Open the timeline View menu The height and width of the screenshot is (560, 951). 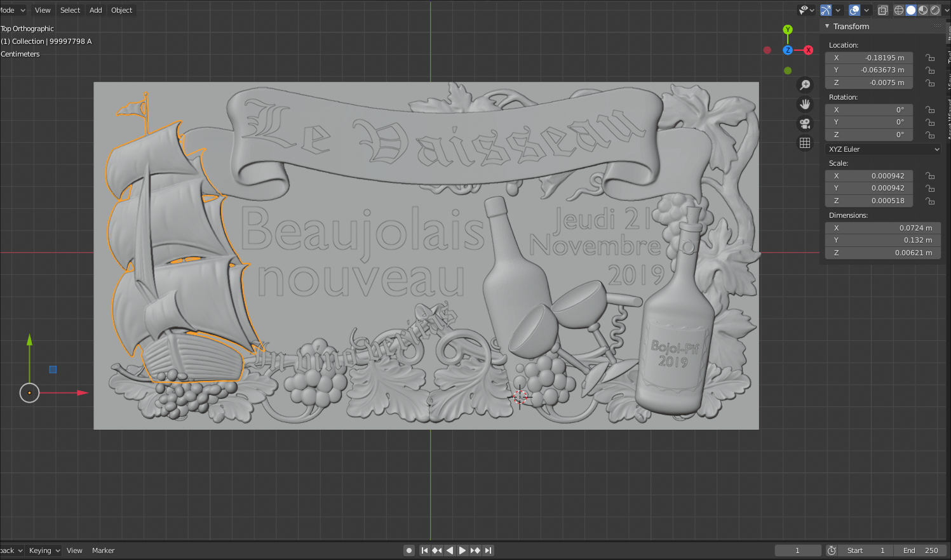(x=74, y=550)
